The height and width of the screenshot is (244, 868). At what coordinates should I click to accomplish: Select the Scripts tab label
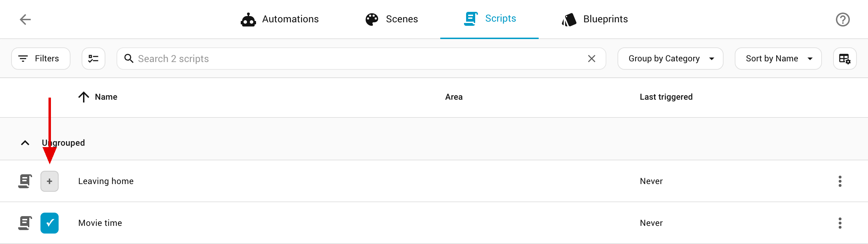point(501,18)
